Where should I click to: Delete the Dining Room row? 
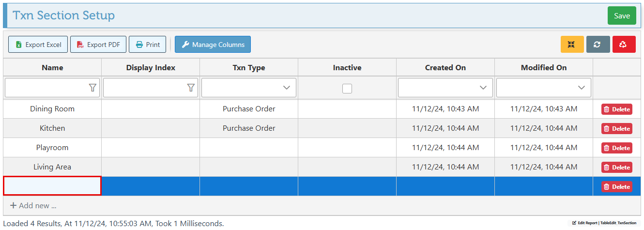pos(616,109)
